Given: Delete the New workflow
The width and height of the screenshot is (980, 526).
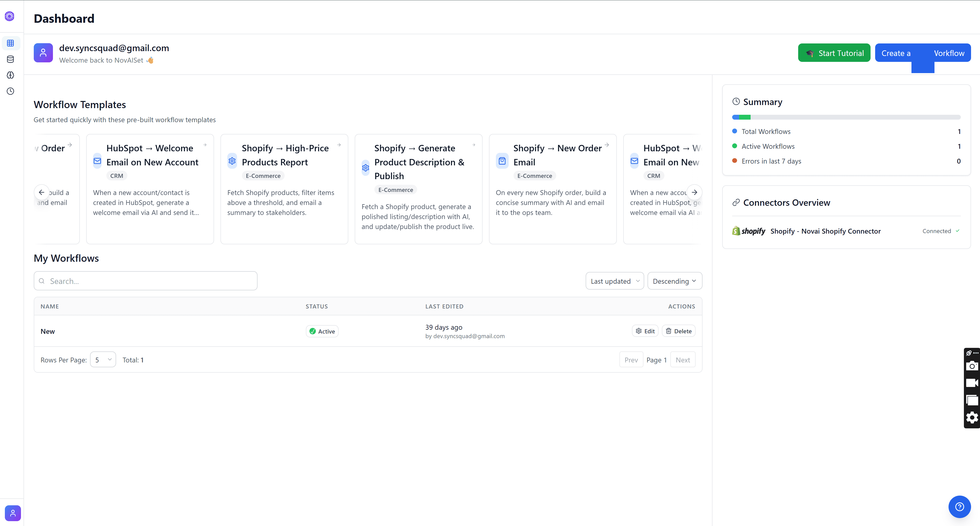Looking at the screenshot, I should click(678, 331).
